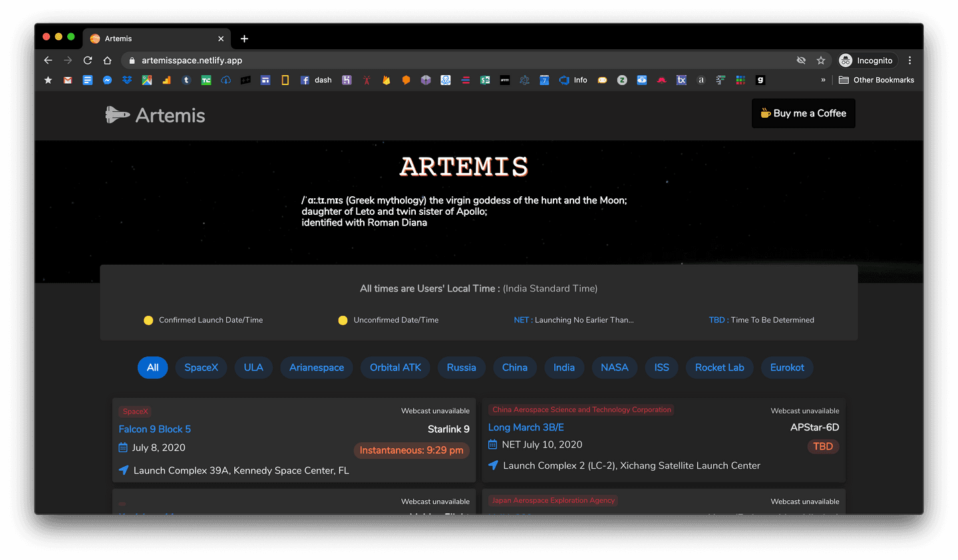958x560 pixels.
Task: Open the Google Maps bookmark
Action: [147, 80]
